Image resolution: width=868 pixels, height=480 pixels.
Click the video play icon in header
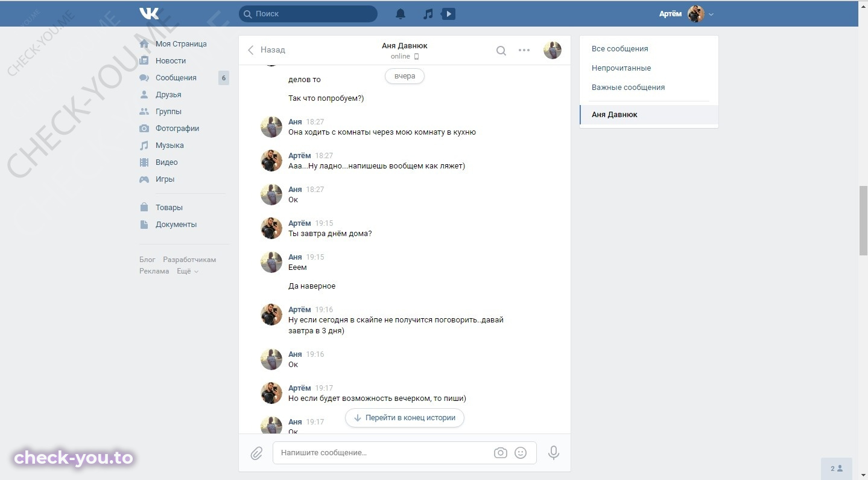click(448, 13)
